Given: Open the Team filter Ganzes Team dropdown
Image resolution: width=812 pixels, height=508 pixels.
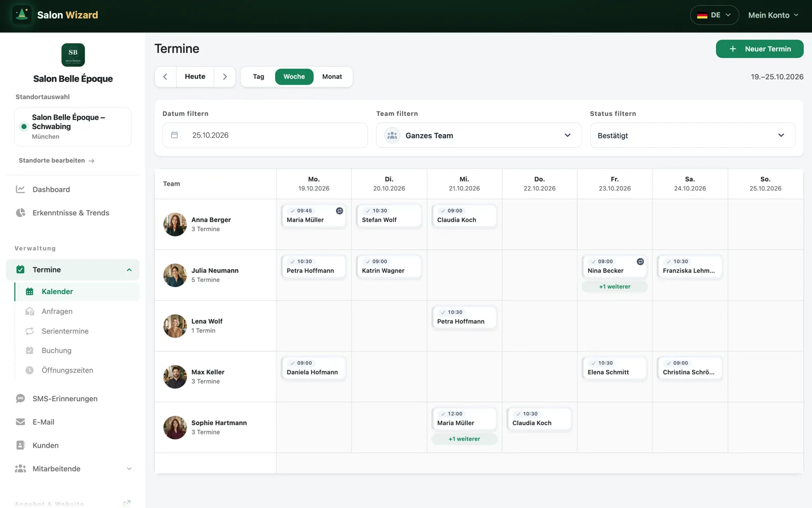Looking at the screenshot, I should click(479, 135).
